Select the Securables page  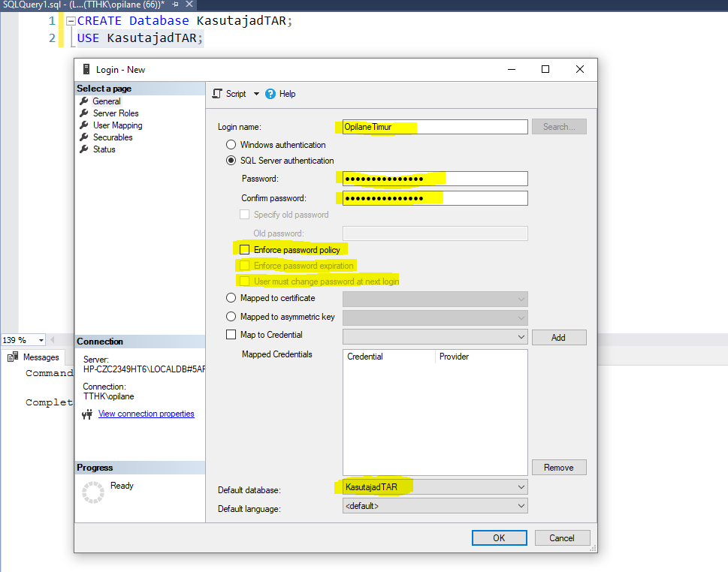[112, 137]
